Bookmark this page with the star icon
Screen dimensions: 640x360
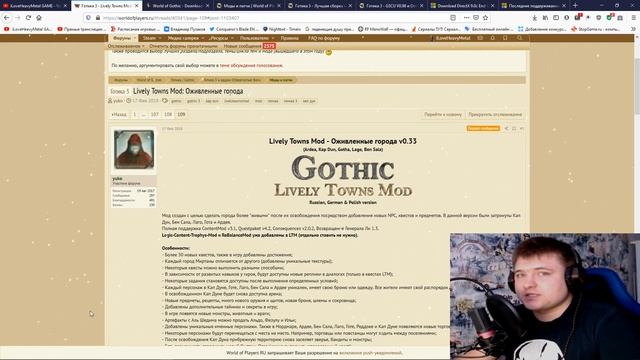[x=485, y=18]
